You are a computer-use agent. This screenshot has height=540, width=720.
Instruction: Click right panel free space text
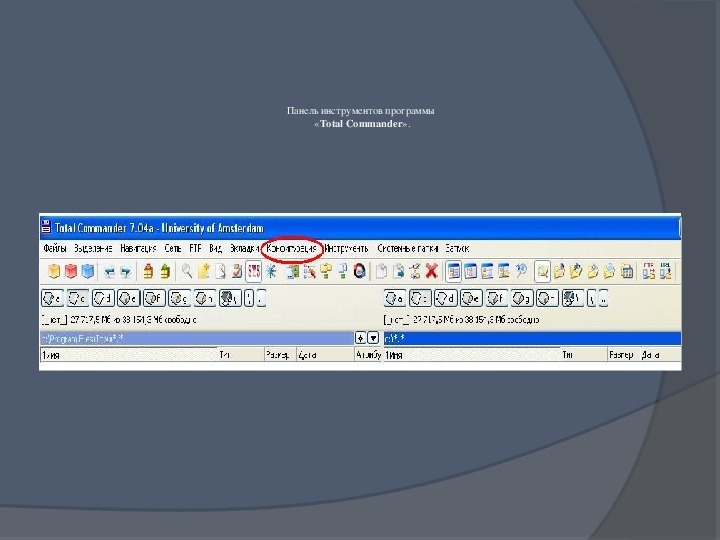click(x=461, y=320)
